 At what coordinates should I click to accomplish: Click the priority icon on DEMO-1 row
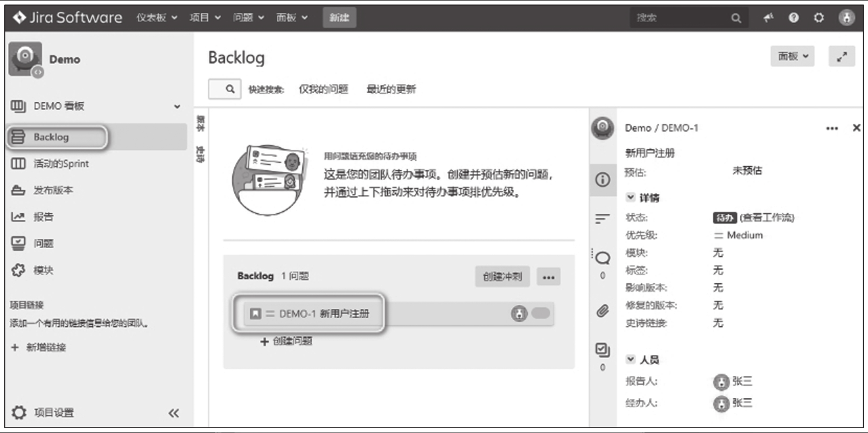click(x=270, y=313)
